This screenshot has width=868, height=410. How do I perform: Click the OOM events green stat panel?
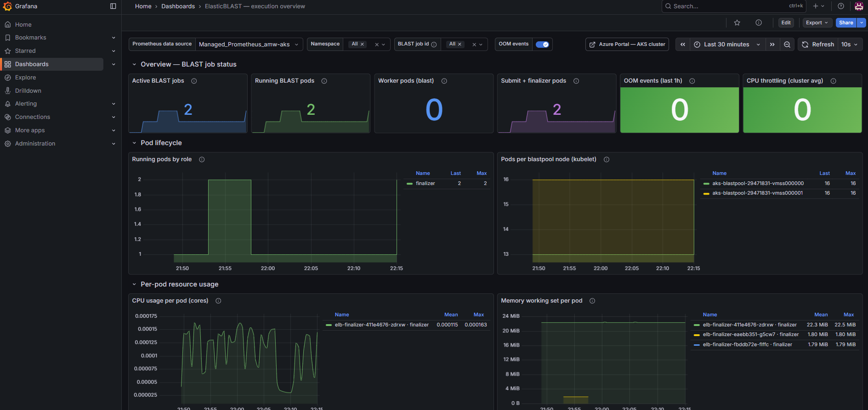pos(679,110)
